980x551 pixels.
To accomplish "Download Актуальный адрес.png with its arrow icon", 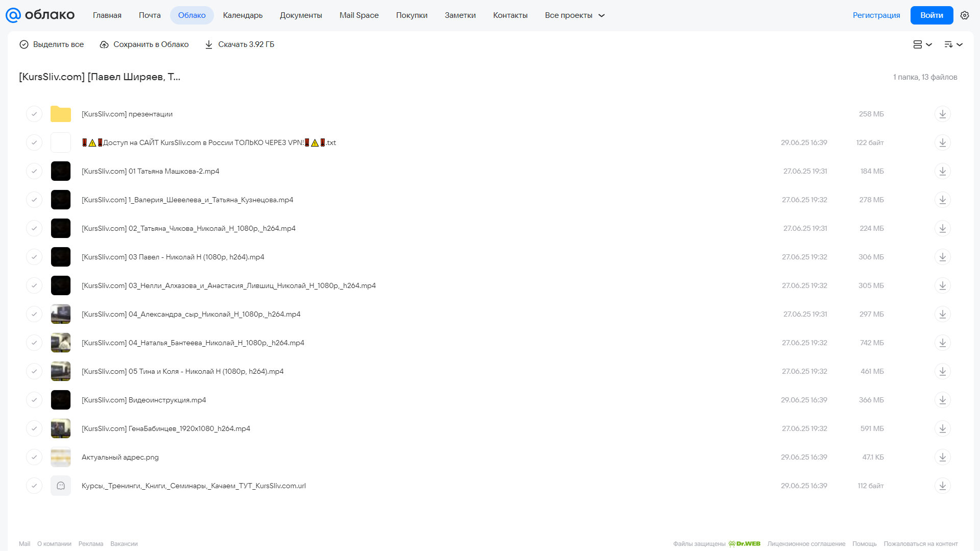I will pyautogui.click(x=943, y=457).
